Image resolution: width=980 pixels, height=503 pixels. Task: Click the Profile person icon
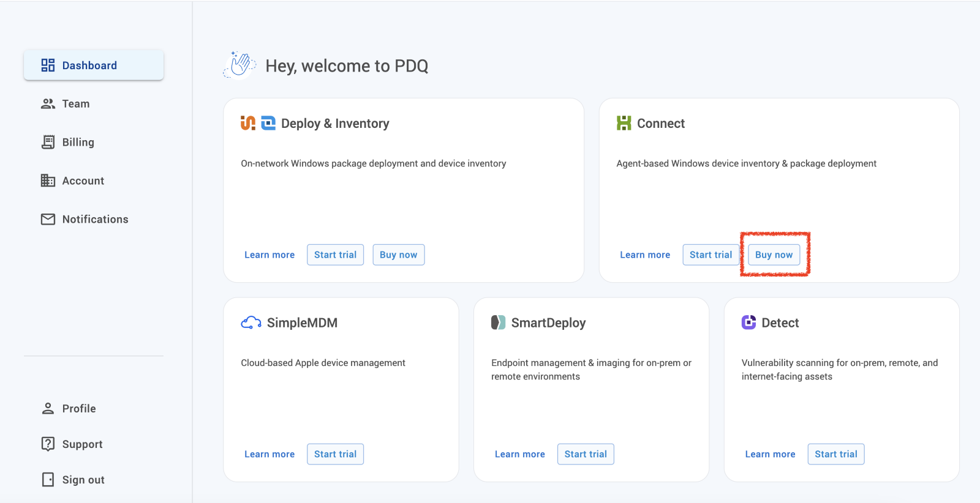click(48, 408)
